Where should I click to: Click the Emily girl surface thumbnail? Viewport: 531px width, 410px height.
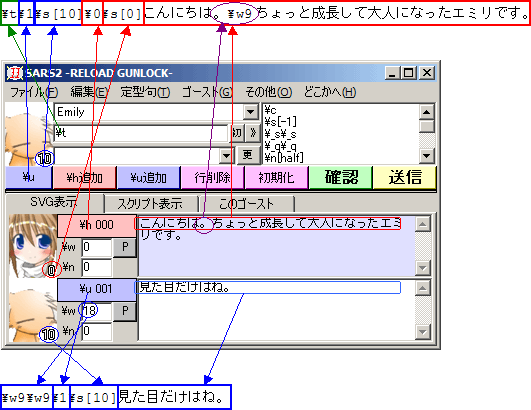coord(33,246)
